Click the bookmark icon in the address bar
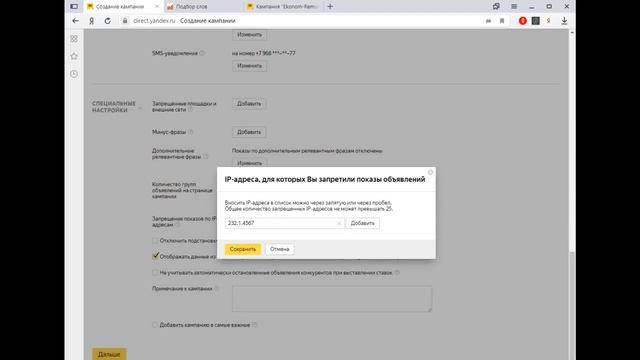Screen dimensions: 640x360 (x=502, y=21)
